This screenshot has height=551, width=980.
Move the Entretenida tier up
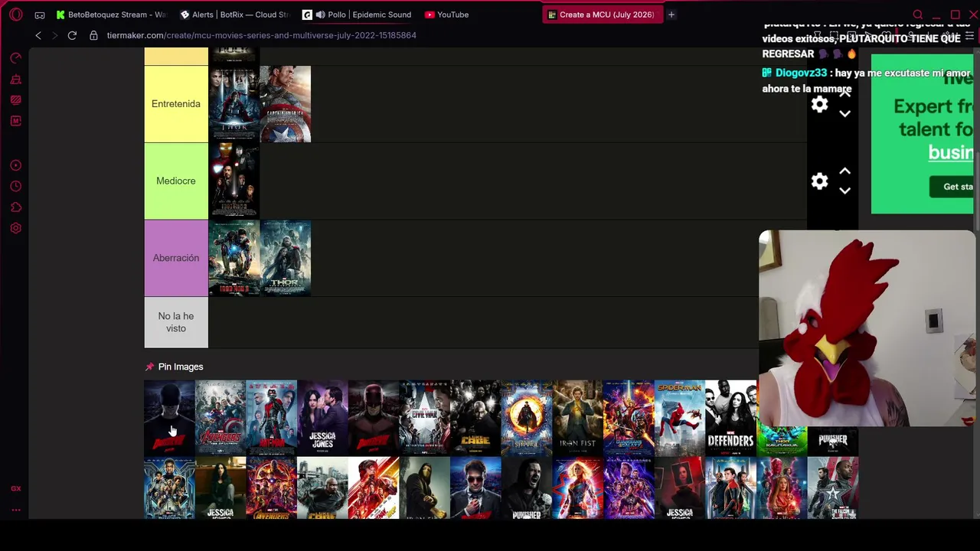coord(844,95)
